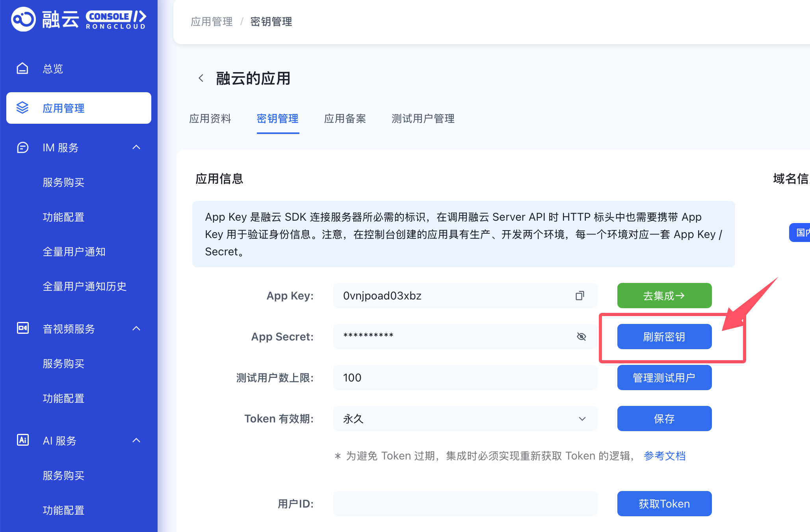Click the AI 服务 icon

[22, 440]
